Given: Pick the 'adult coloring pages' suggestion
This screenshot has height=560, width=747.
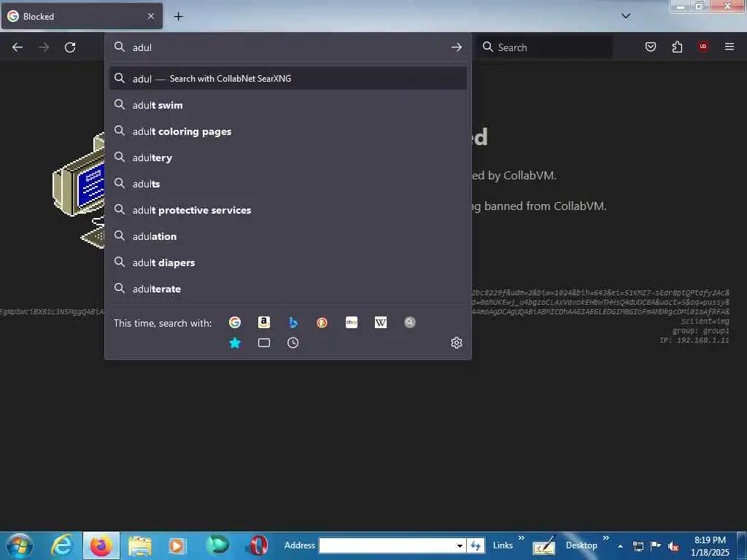Looking at the screenshot, I should coord(287,131).
